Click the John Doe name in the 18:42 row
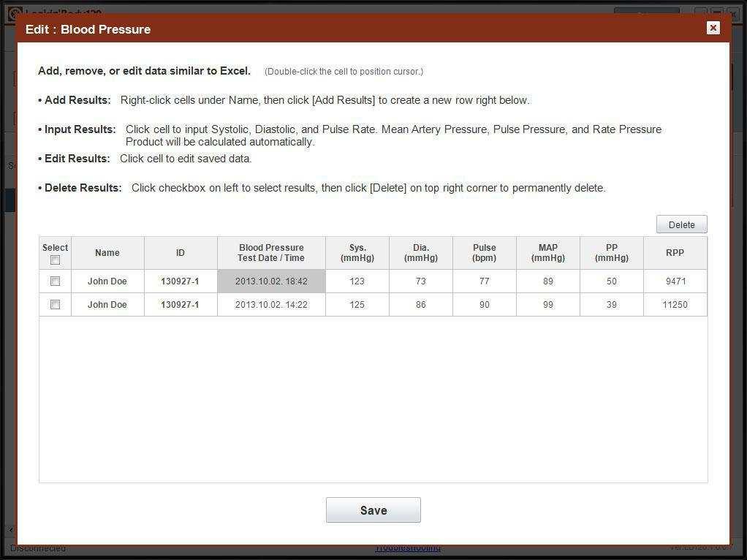The width and height of the screenshot is (747, 560). [x=107, y=281]
